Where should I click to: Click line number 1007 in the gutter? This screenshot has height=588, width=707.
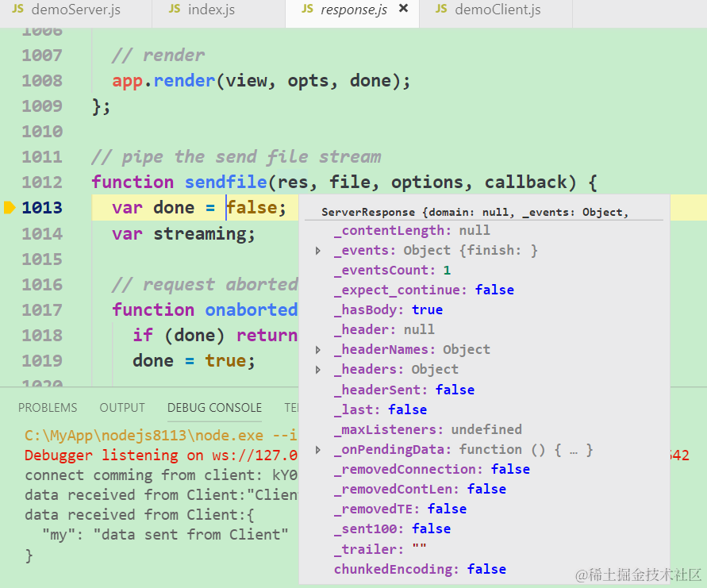click(42, 56)
